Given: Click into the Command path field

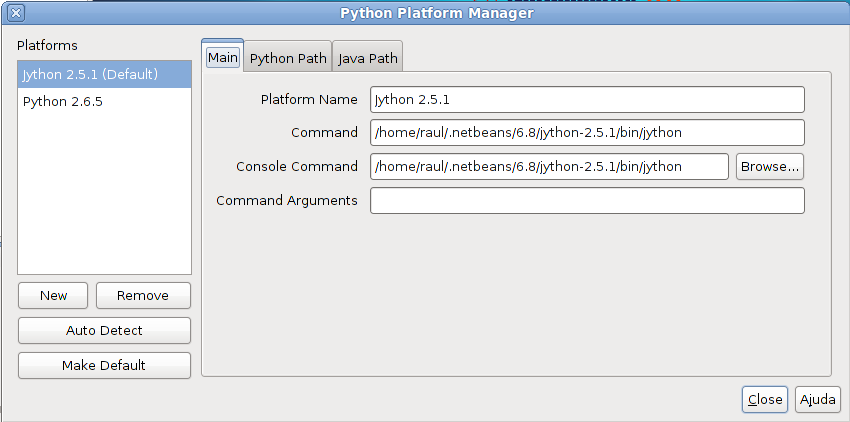Looking at the screenshot, I should tap(587, 132).
